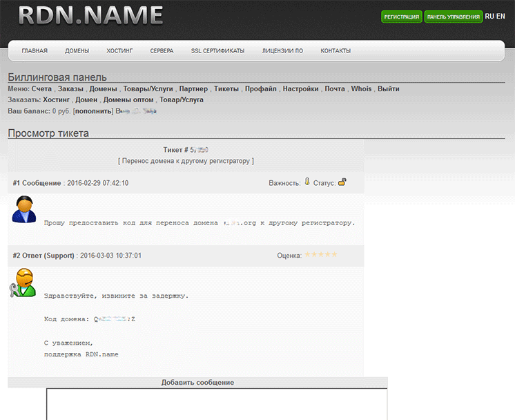Image resolution: width=515 pixels, height=420 pixels.
Task: Open Панель управления button
Action: pos(454,17)
